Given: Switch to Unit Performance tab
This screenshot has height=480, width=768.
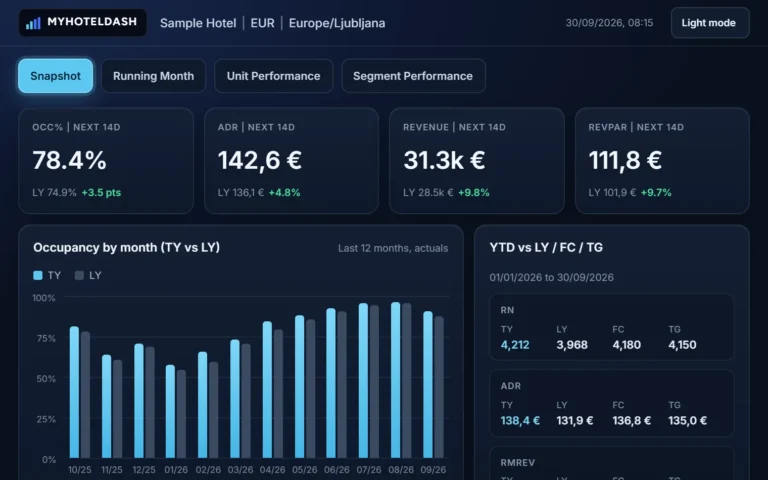Looking at the screenshot, I should 273,76.
